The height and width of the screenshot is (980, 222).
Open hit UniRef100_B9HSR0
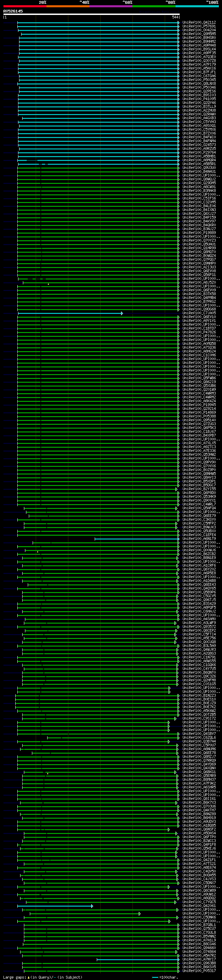click(x=199, y=38)
